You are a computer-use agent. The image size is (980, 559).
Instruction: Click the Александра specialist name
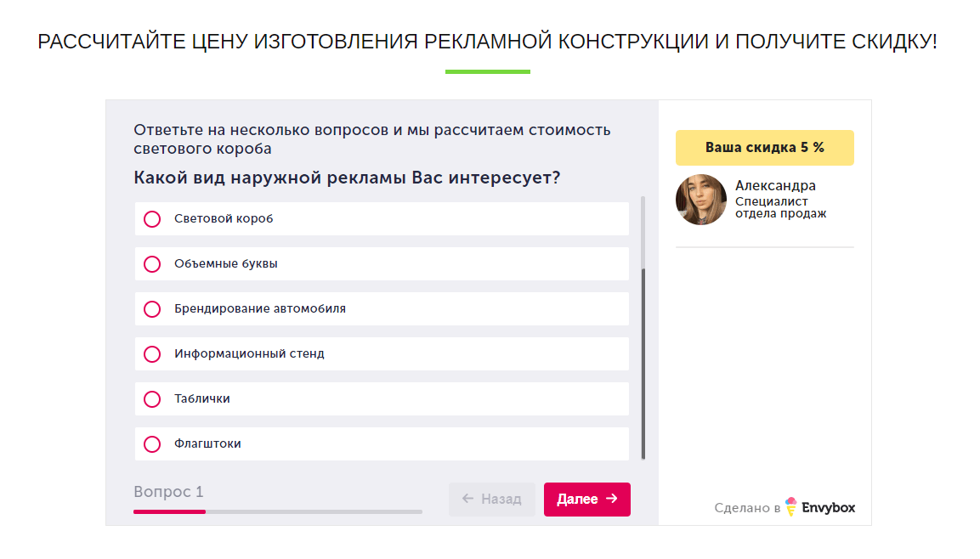(x=775, y=186)
